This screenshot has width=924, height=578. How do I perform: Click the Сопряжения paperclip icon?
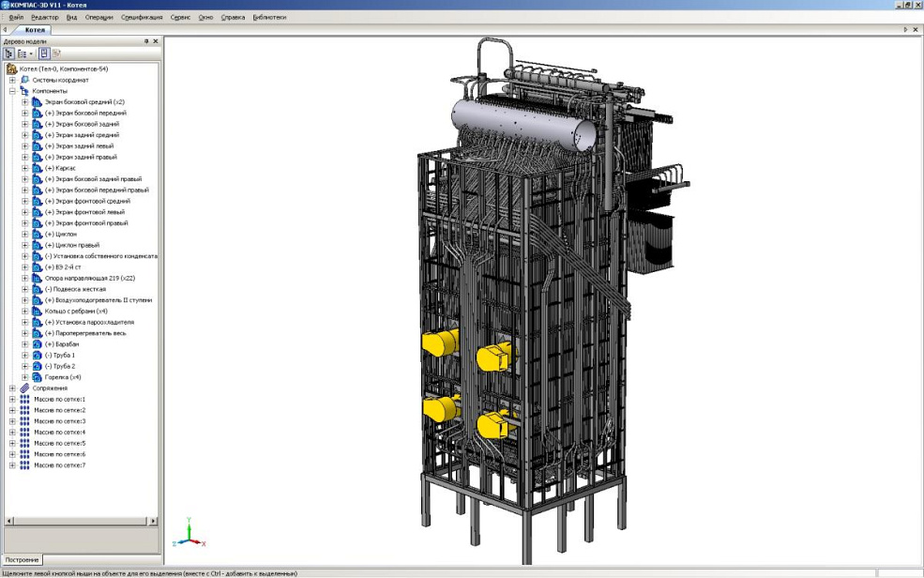(24, 388)
